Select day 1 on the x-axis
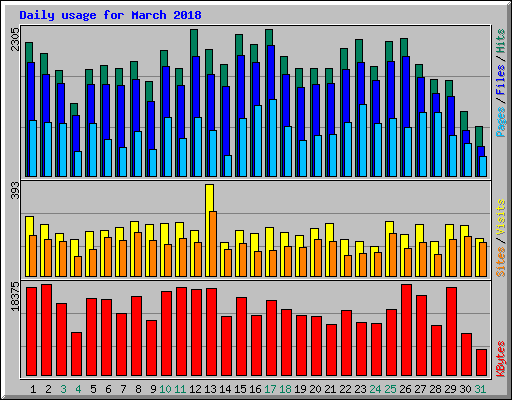The image size is (512, 400). click(x=33, y=389)
